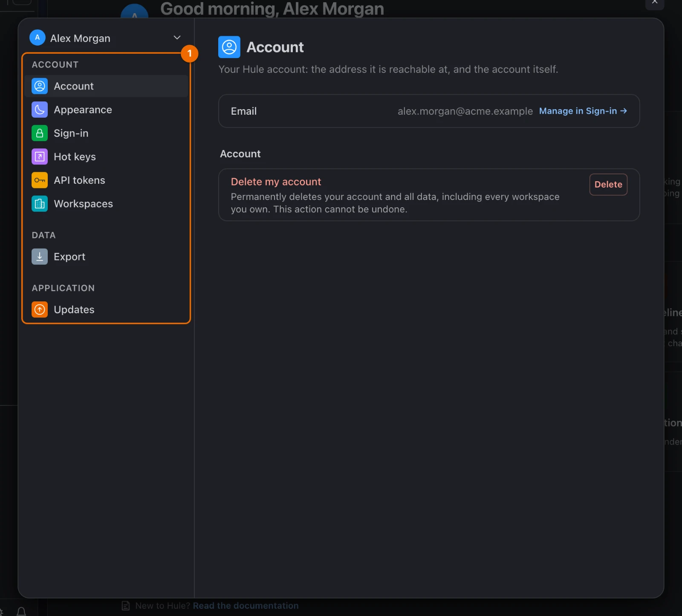Click the Email row label
Screen dimensions: 682x616
(244, 111)
